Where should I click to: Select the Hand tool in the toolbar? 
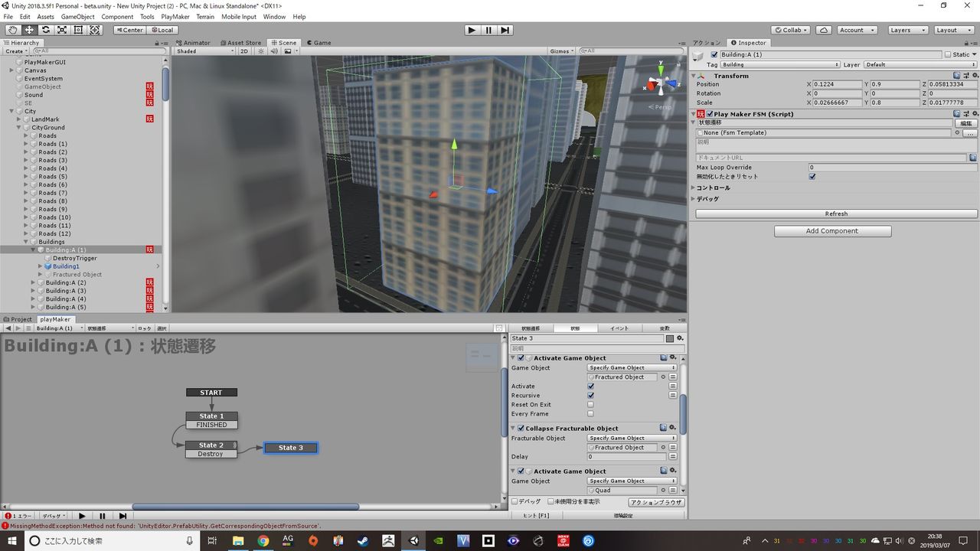(12, 30)
